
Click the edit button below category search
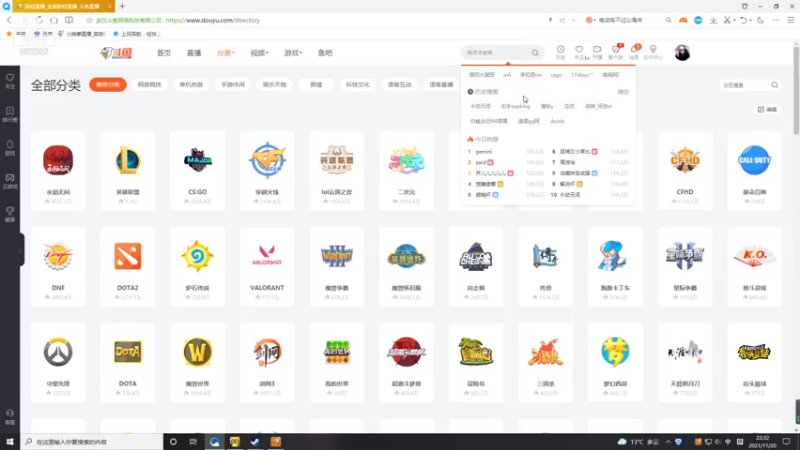point(767,109)
